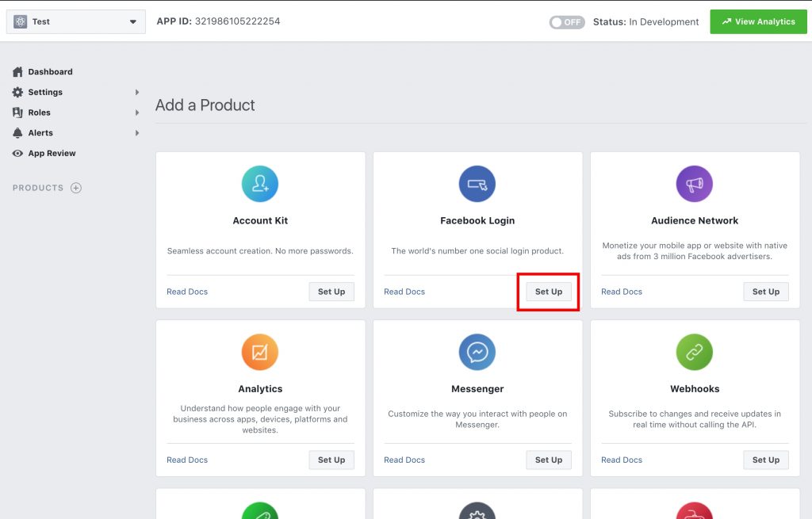812x519 pixels.
Task: Open Read Docs for Facebook Login
Action: [404, 292]
